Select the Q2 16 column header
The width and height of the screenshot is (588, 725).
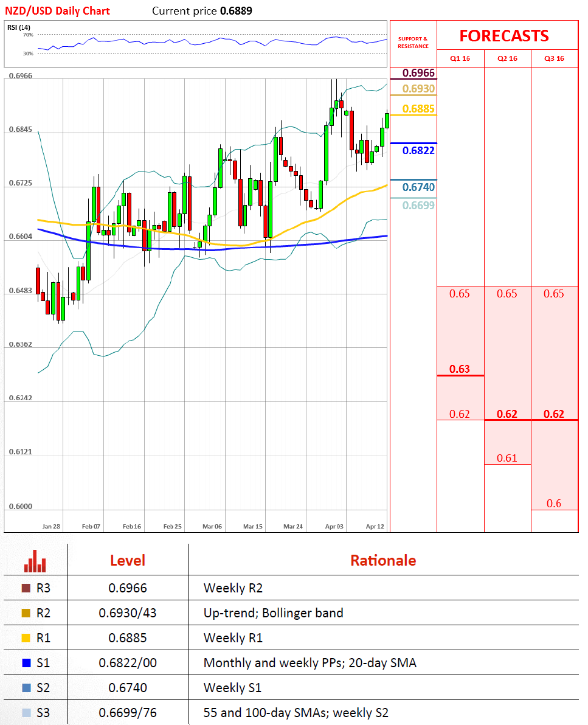507,59
